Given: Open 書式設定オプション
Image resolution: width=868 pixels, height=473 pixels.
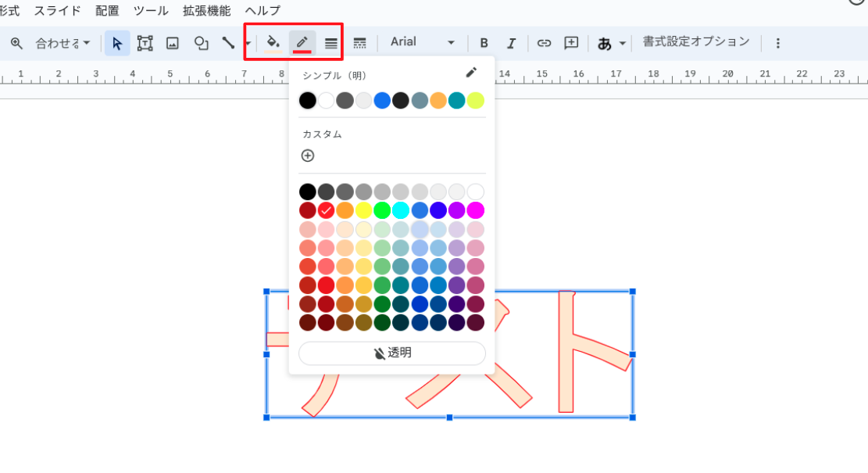Looking at the screenshot, I should (696, 42).
